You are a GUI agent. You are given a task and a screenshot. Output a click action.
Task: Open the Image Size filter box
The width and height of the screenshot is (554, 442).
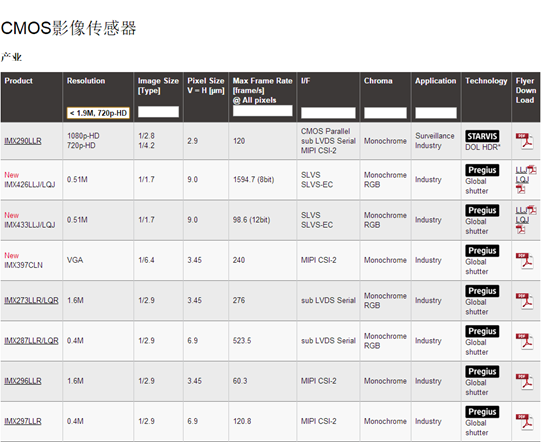(x=158, y=112)
